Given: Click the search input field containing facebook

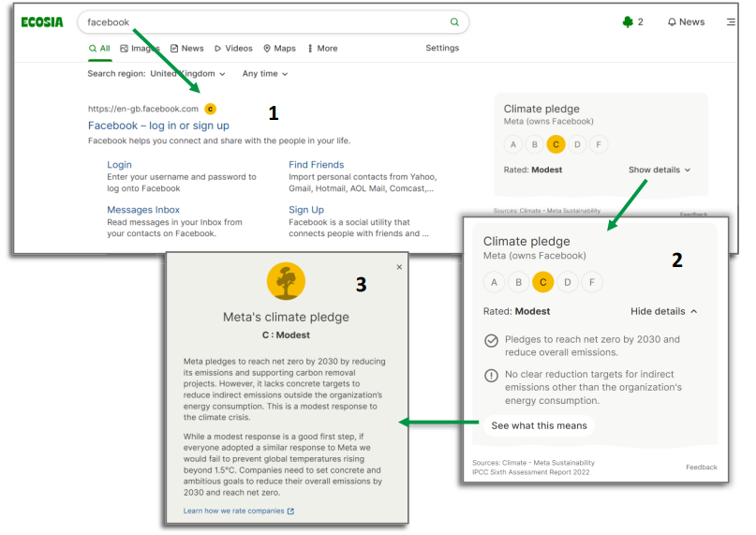Looking at the screenshot, I should pos(262,22).
